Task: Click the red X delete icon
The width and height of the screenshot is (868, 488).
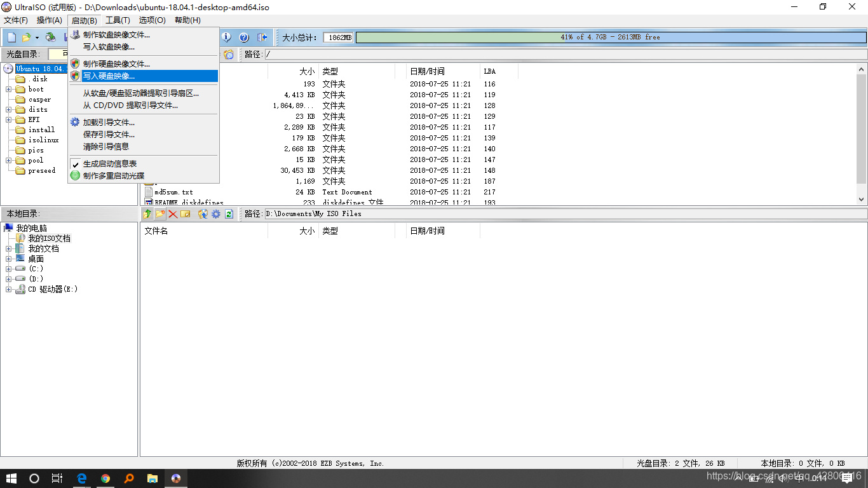Action: [173, 214]
